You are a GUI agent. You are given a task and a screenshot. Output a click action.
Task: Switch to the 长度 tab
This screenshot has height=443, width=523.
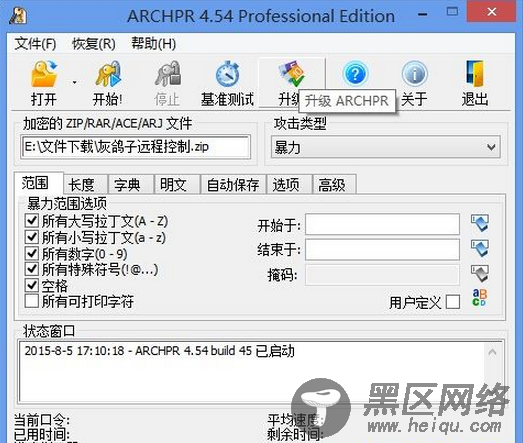pos(86,184)
